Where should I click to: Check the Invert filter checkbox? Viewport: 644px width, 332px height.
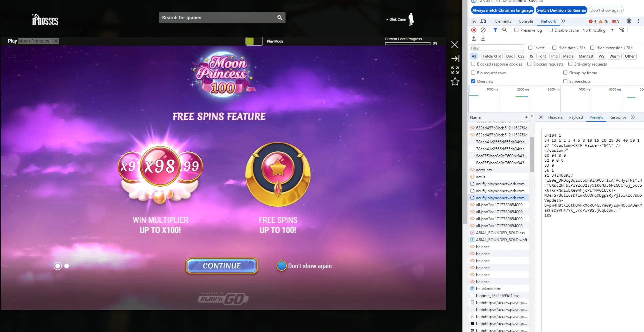click(x=530, y=48)
